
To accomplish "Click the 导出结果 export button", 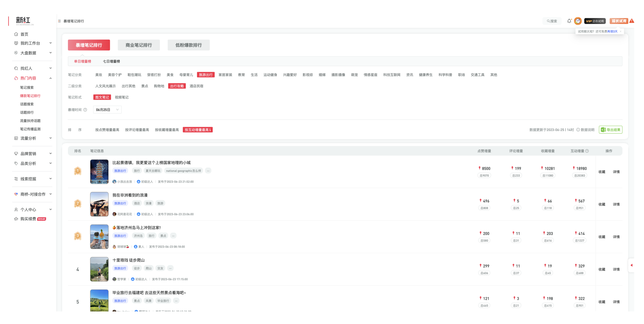I will pyautogui.click(x=610, y=130).
